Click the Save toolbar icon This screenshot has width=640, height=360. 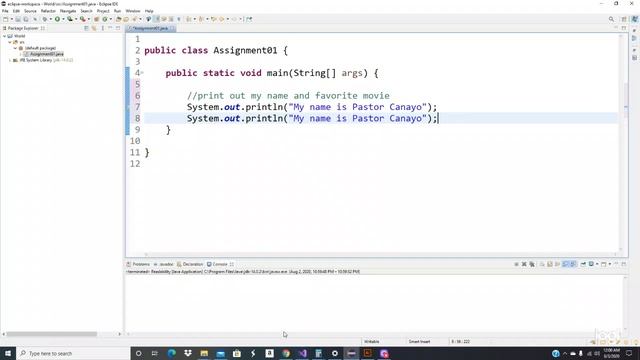[18, 19]
